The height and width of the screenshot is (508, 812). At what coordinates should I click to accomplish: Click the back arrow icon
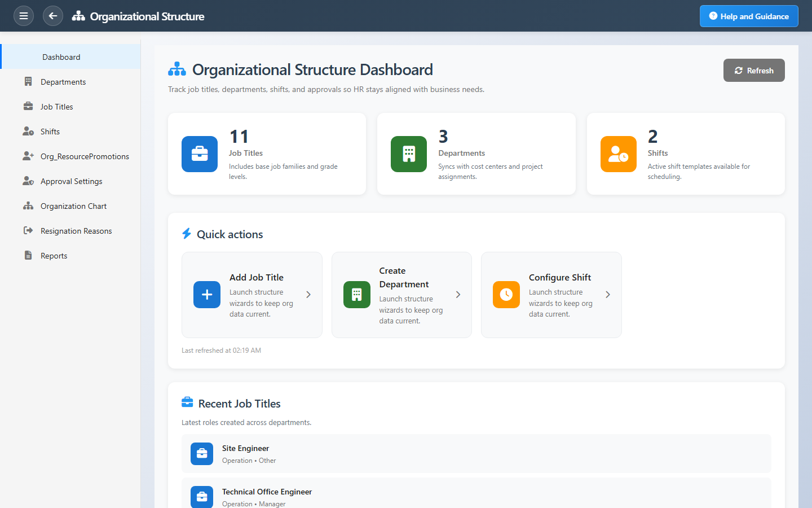coord(52,16)
